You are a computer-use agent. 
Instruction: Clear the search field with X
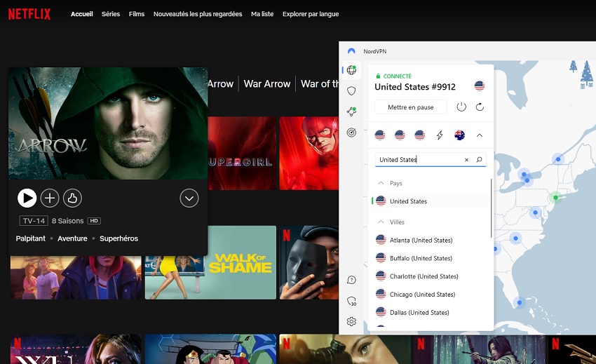(466, 160)
